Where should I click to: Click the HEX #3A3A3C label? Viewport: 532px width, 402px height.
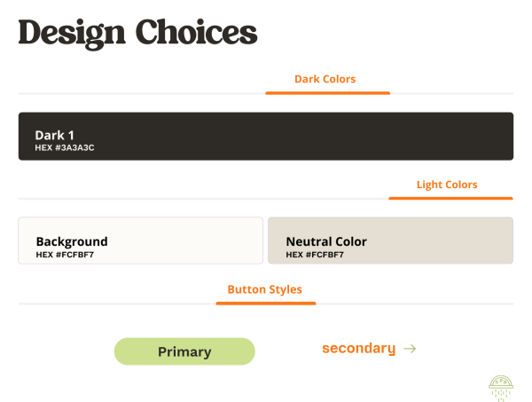click(65, 147)
